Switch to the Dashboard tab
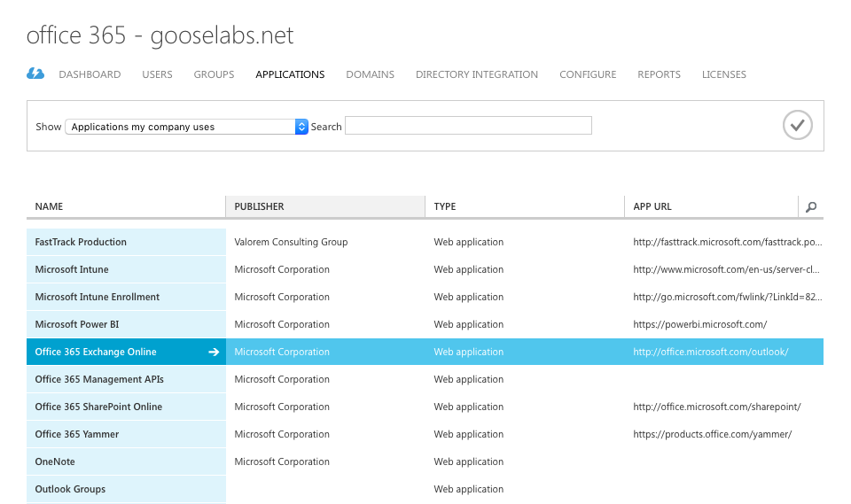The height and width of the screenshot is (504, 851). (90, 74)
